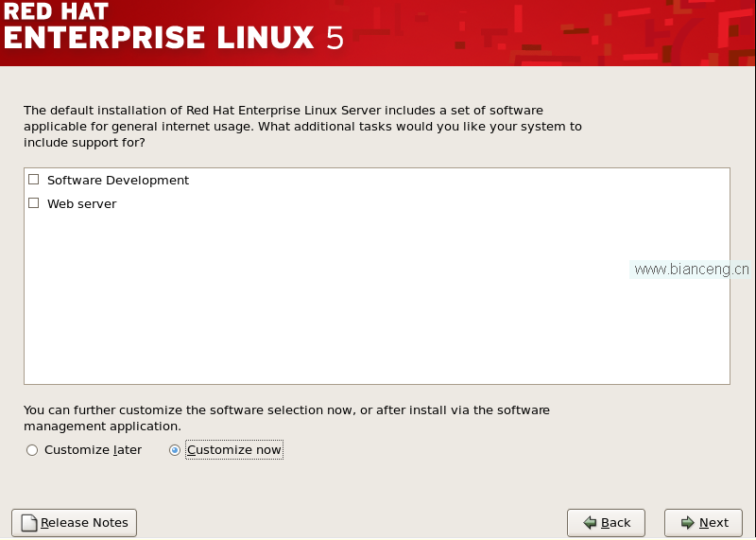Click the Web server label text

tap(82, 204)
